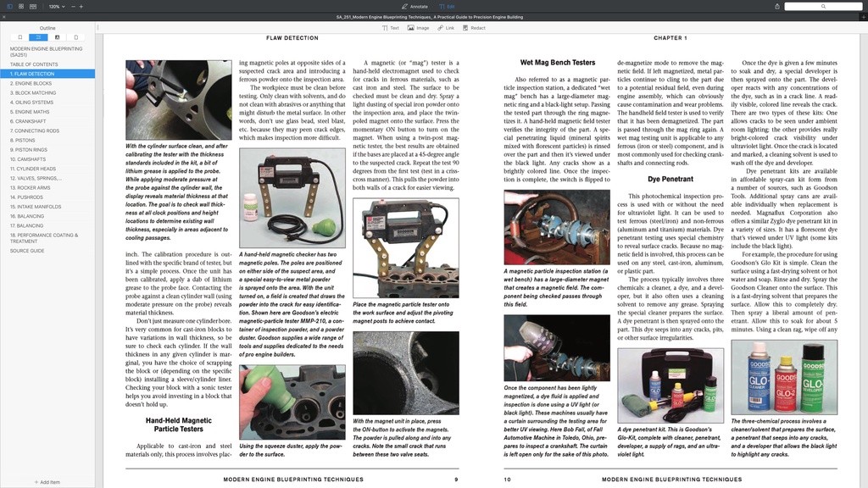
Task: Decrease zoom using the minus control
Action: click(73, 5)
